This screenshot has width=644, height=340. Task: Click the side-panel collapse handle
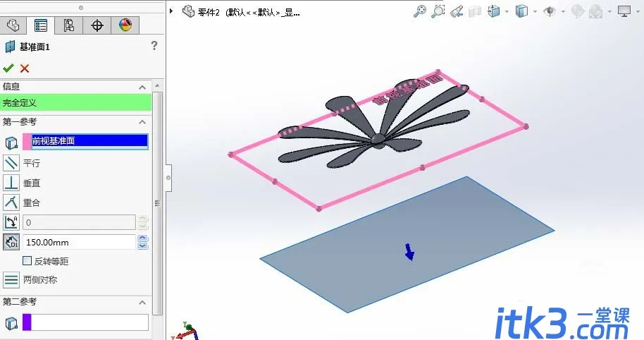168,178
